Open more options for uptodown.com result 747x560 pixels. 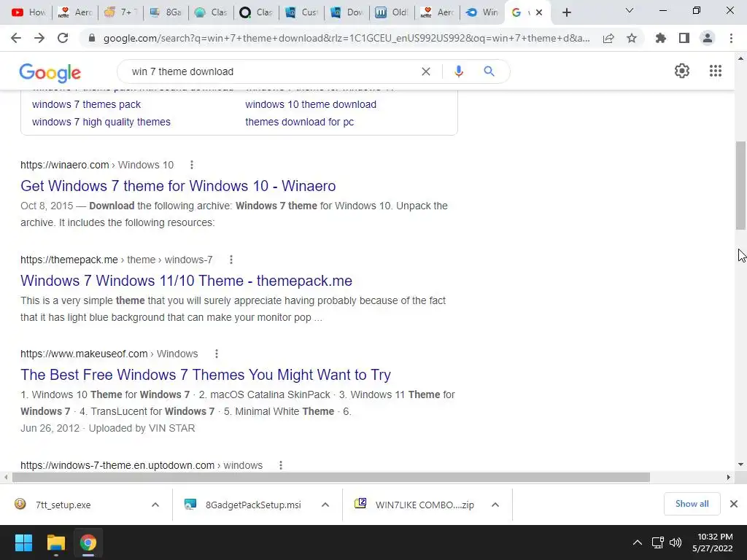coord(281,465)
